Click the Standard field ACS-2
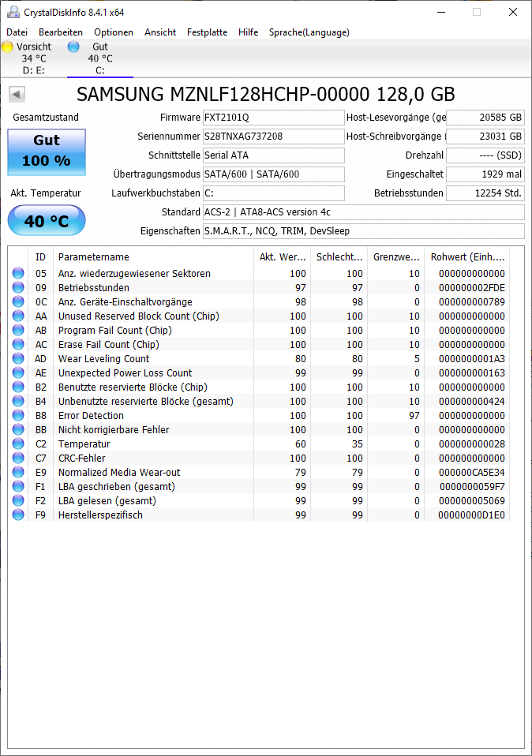Image resolution: width=532 pixels, height=756 pixels. [364, 212]
